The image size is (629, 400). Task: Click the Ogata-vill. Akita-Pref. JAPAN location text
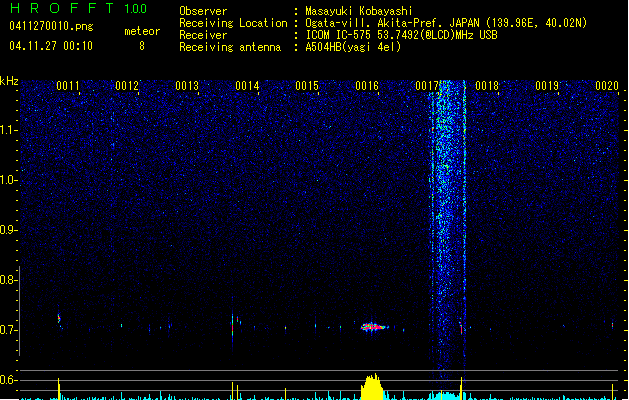point(446,23)
